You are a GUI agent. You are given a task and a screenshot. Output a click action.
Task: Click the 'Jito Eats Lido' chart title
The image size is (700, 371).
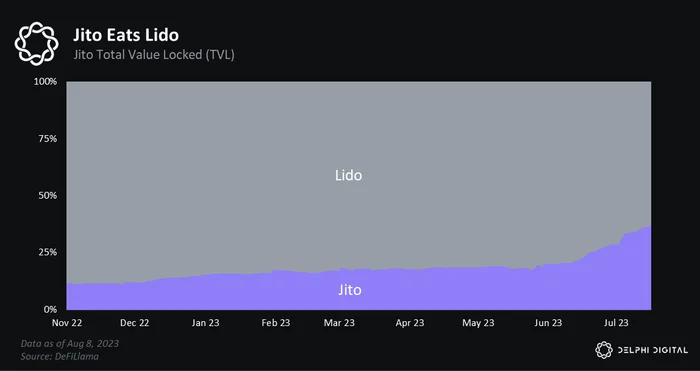coord(126,35)
